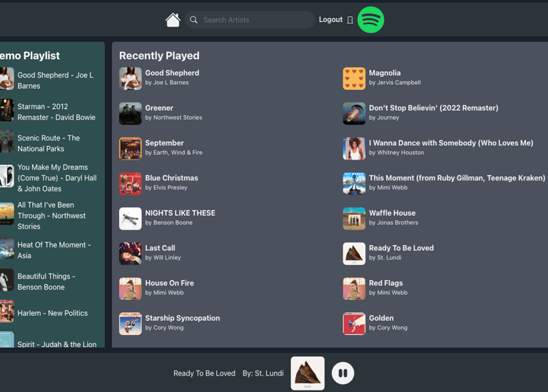Click I Wanna Dance with Somebody cover
The height and width of the screenshot is (392, 548).
(x=354, y=148)
